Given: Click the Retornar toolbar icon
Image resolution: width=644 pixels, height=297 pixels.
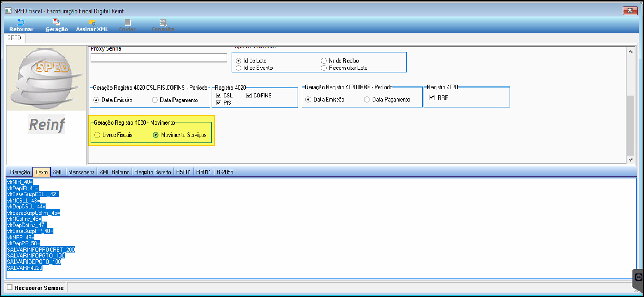Looking at the screenshot, I should [x=21, y=22].
